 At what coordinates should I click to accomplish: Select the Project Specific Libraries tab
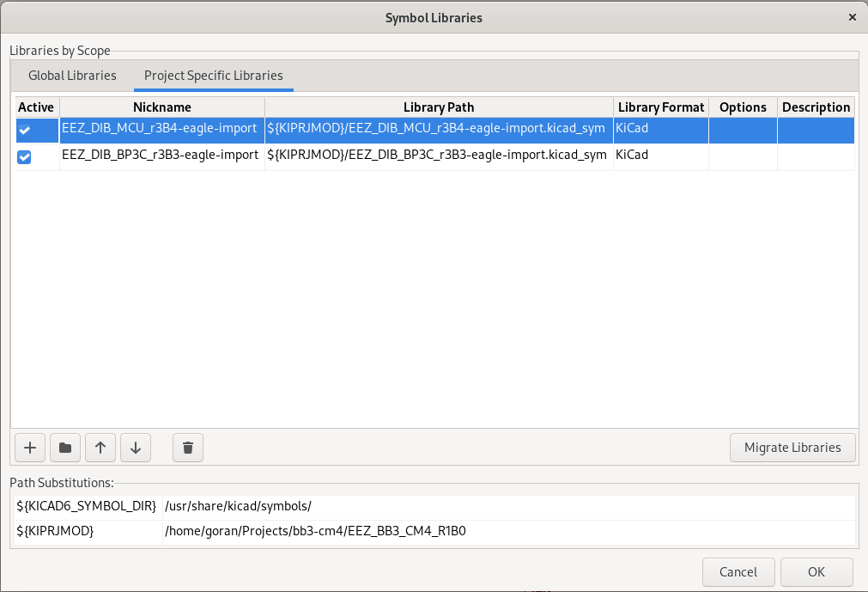click(213, 76)
